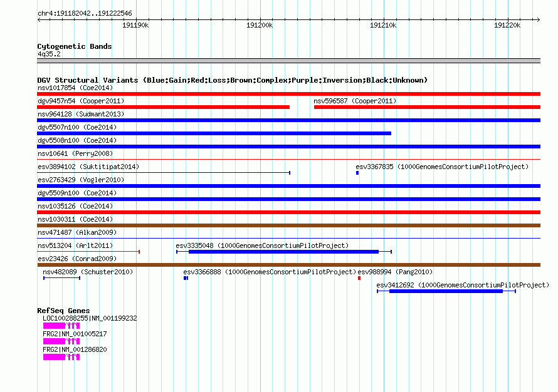The image size is (558, 392).
Task: Open the nsv1035126 (Coe2014) red bar
Action: tap(288, 212)
